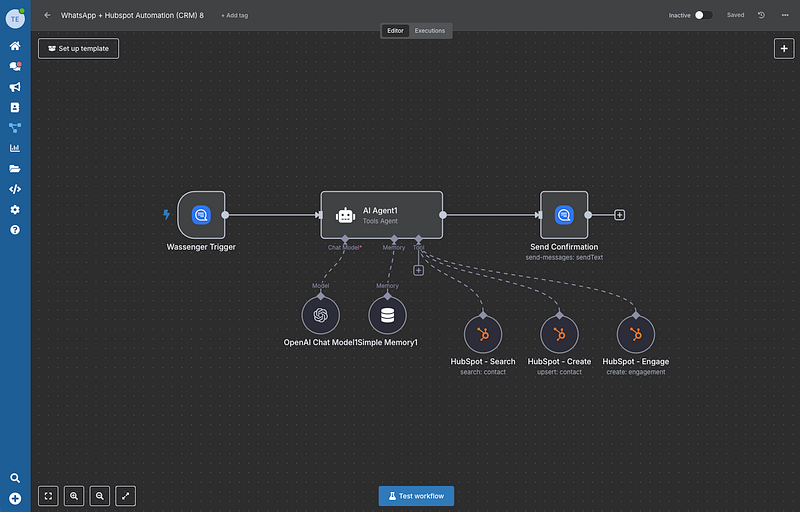Zoom in on the canvas
The image size is (800, 512).
[x=75, y=495]
